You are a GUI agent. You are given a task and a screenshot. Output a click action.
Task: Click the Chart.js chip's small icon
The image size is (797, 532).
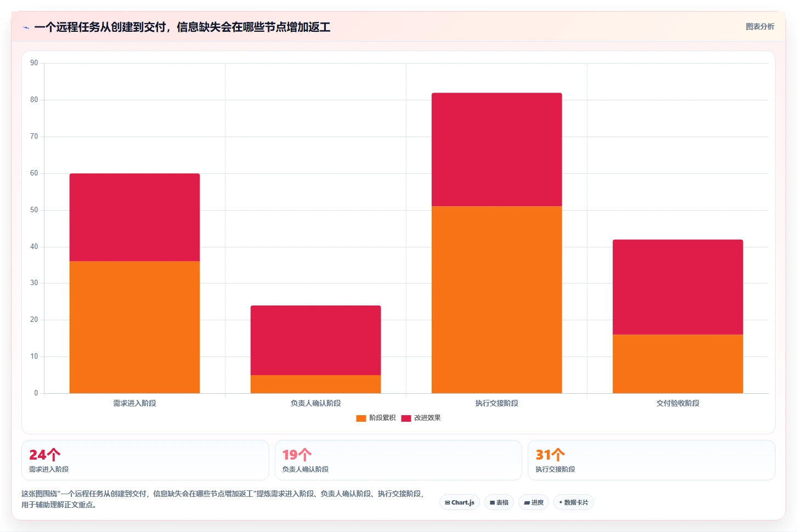(448, 502)
